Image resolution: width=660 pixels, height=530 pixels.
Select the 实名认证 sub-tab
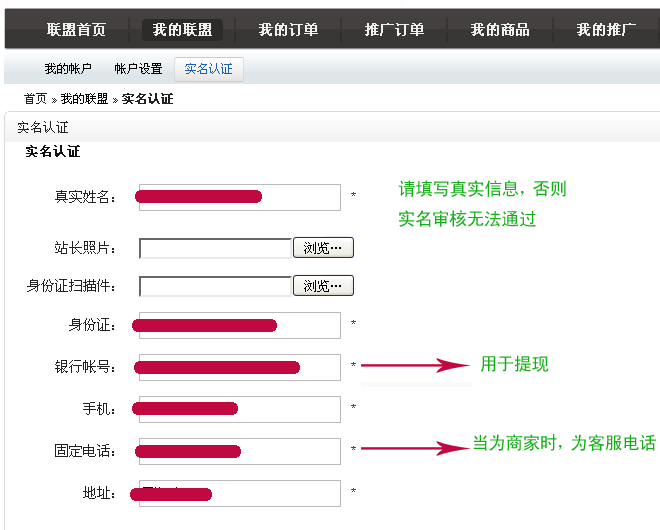(x=209, y=69)
